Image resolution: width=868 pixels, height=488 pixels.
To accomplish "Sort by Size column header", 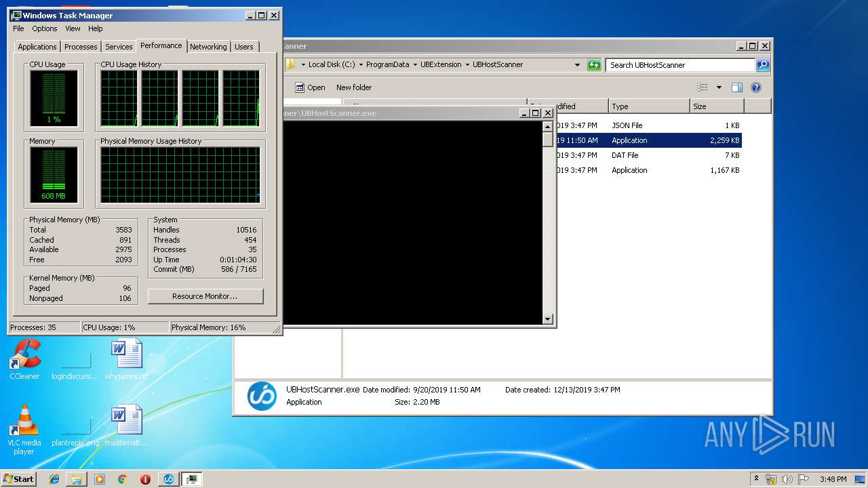I will (x=717, y=106).
